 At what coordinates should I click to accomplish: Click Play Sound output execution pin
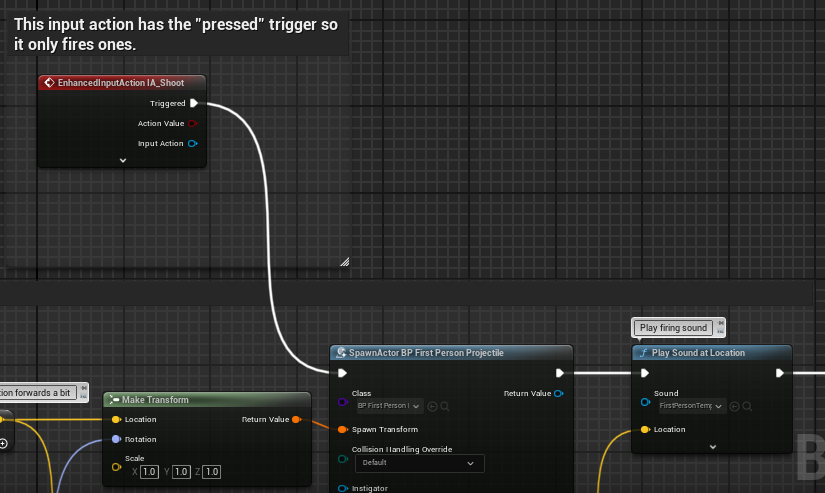[x=780, y=373]
